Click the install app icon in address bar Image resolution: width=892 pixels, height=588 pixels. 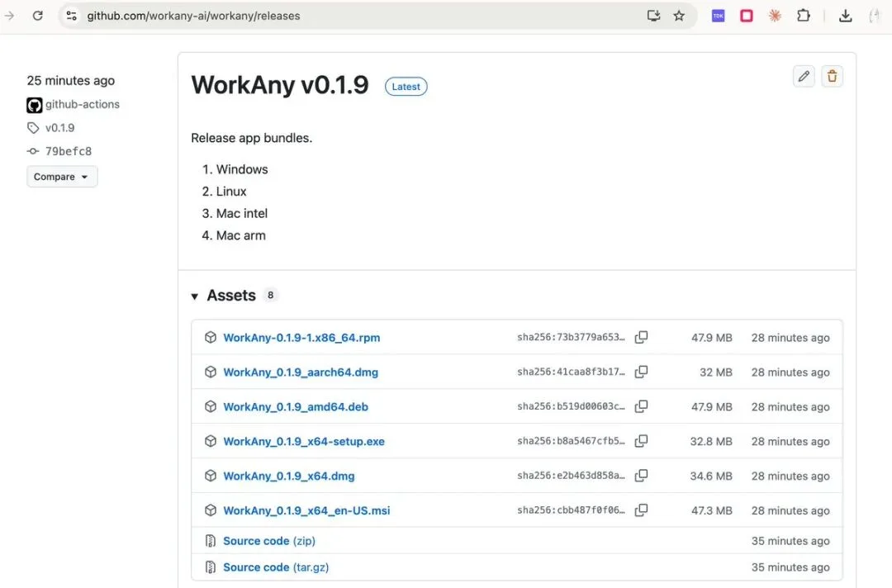(653, 16)
